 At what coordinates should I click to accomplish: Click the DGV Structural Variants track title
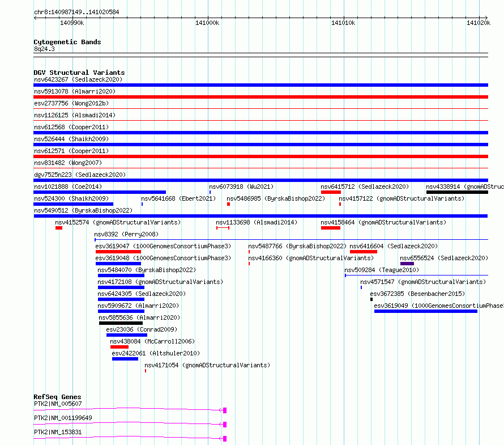[79, 73]
